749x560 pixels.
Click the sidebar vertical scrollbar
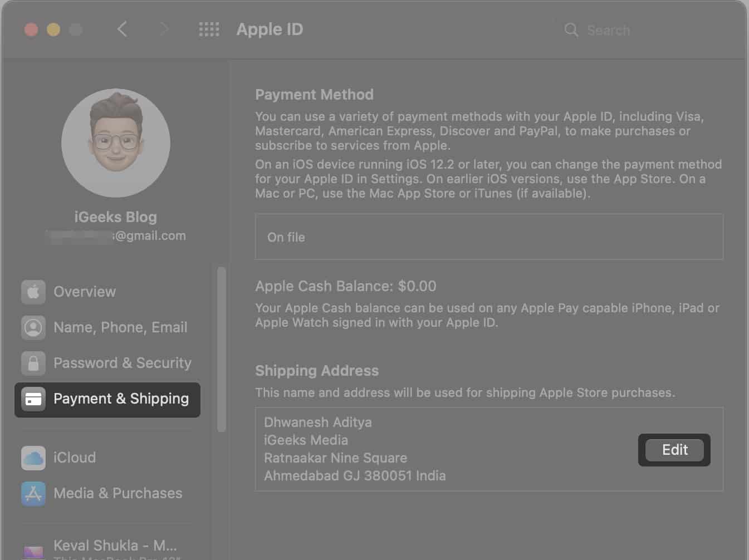[x=222, y=350]
